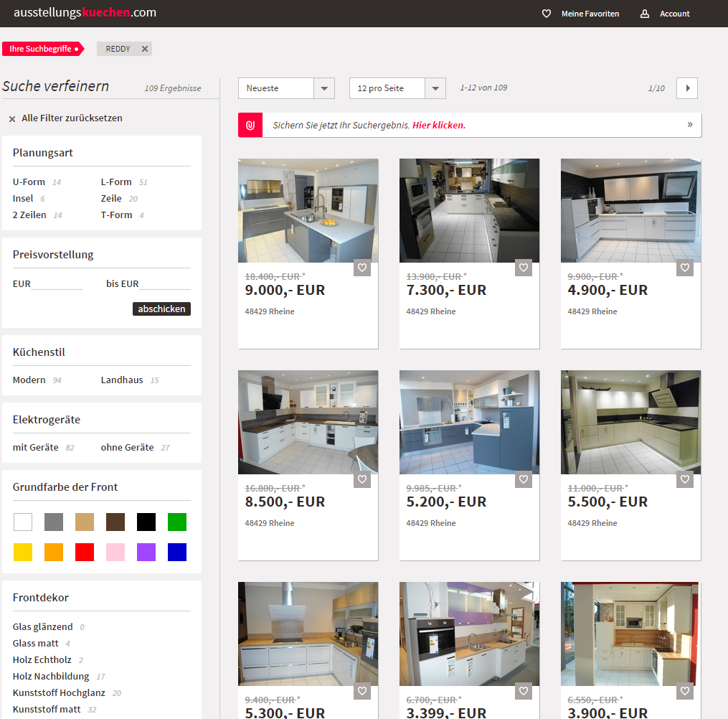Click the red paperclip save-search icon
Image resolution: width=728 pixels, height=719 pixels.
click(250, 125)
